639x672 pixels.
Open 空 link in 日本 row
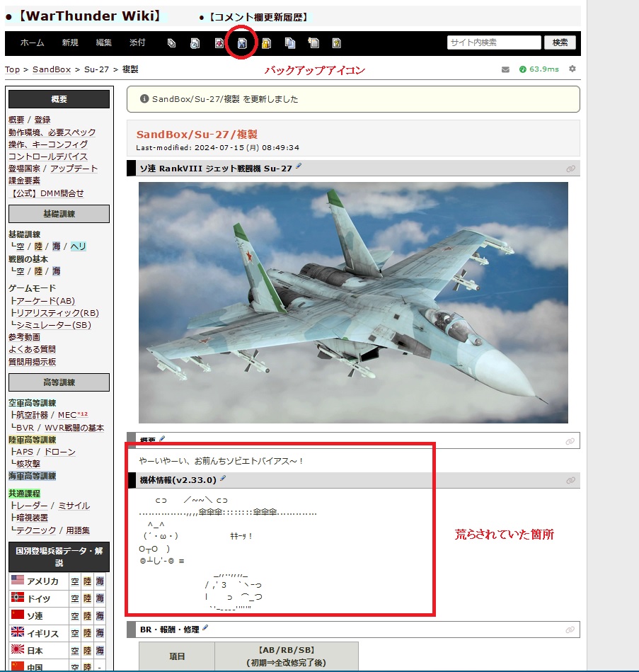tap(75, 650)
